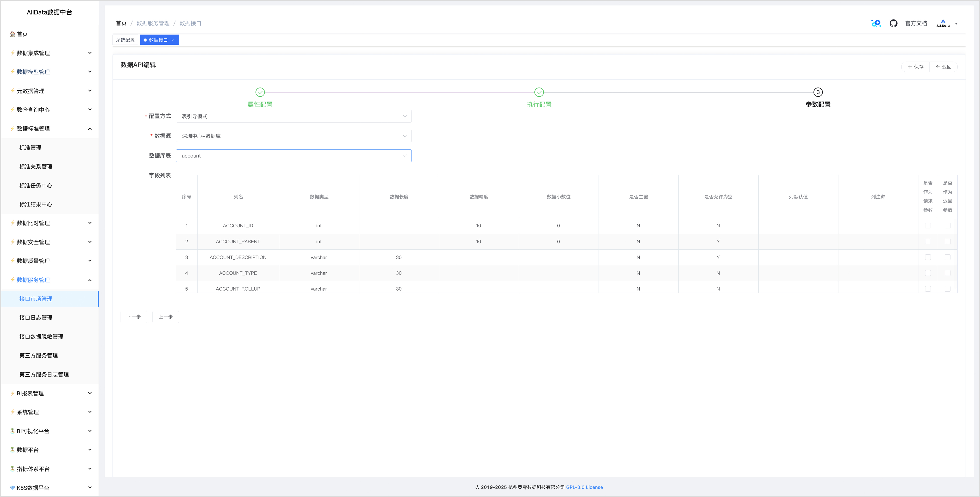
Task: Click the step 3 参数配置 circle
Action: click(x=818, y=92)
